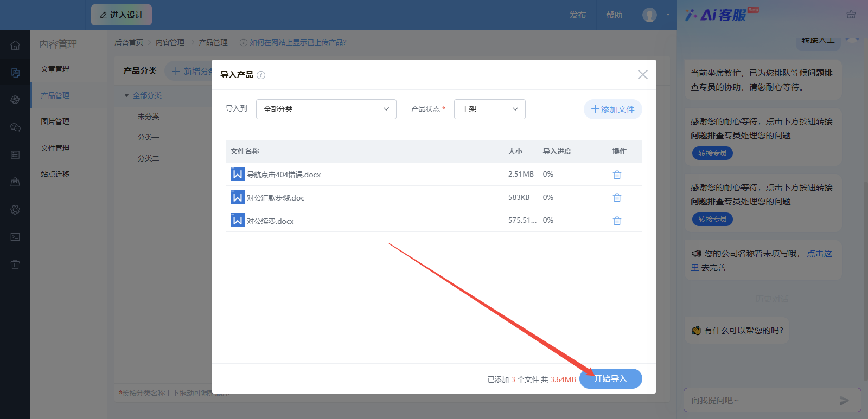Open recycle bin icon in left sidebar
868x419 pixels.
pos(15,265)
